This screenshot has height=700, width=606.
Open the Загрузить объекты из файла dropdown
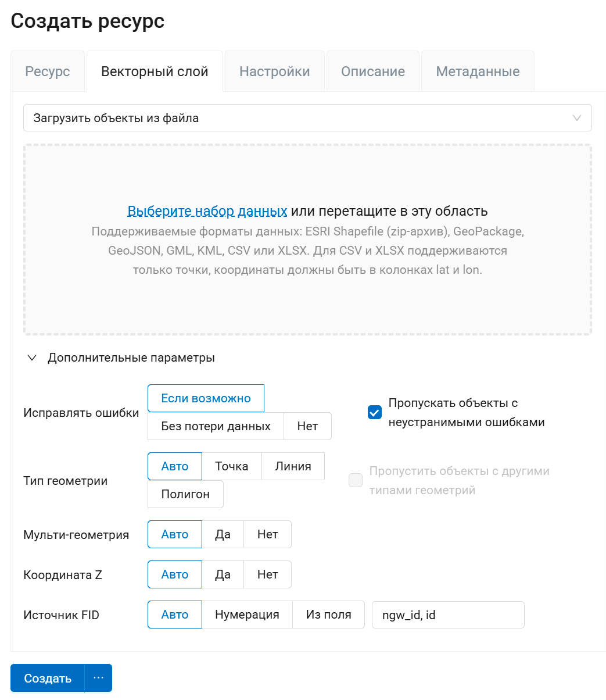(307, 118)
